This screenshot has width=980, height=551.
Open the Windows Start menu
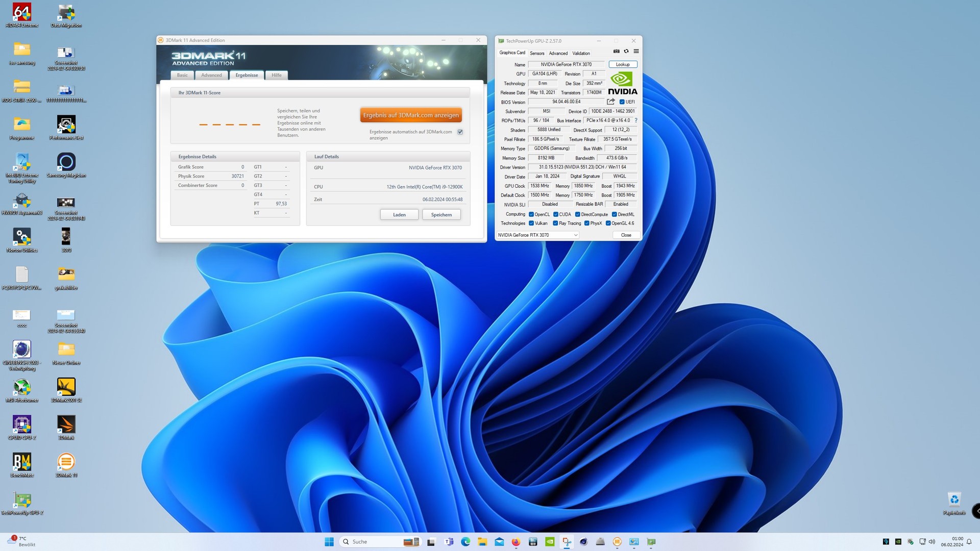pos(329,542)
